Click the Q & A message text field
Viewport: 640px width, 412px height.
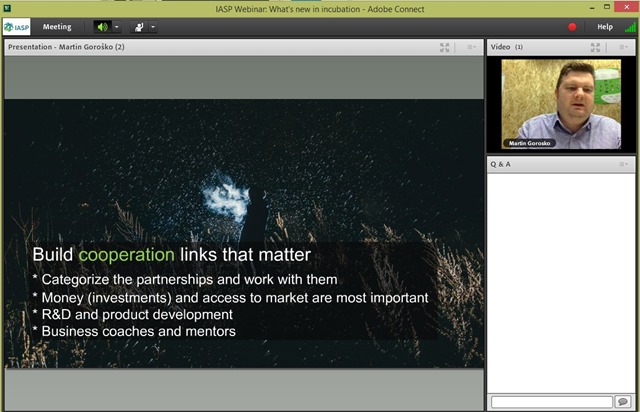pyautogui.click(x=552, y=402)
